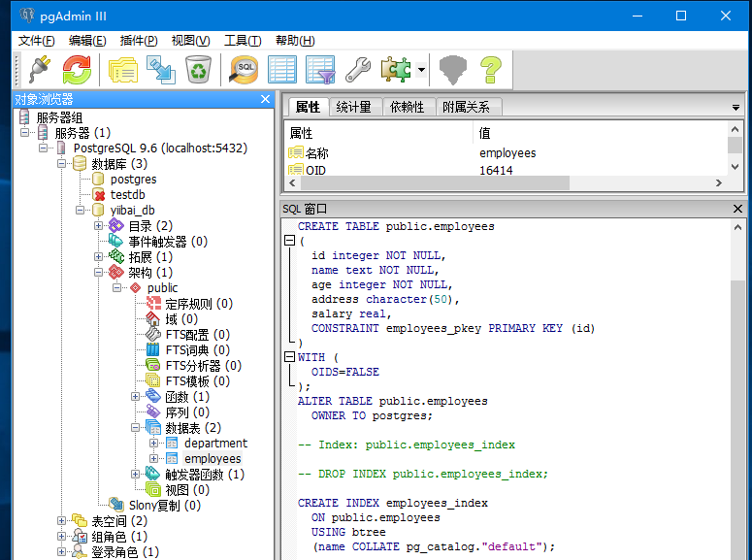Click the plugins puzzle icon
This screenshot has height=560, width=752.
tap(396, 70)
